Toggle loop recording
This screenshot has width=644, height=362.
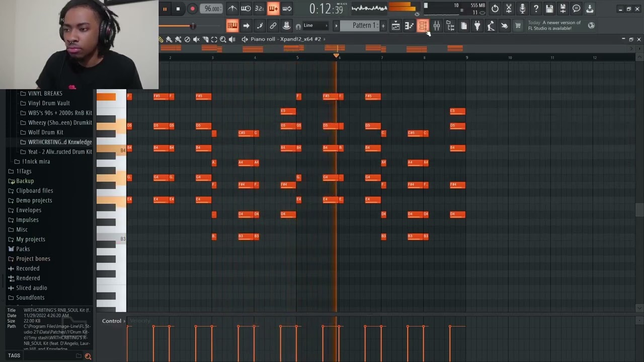tap(287, 8)
